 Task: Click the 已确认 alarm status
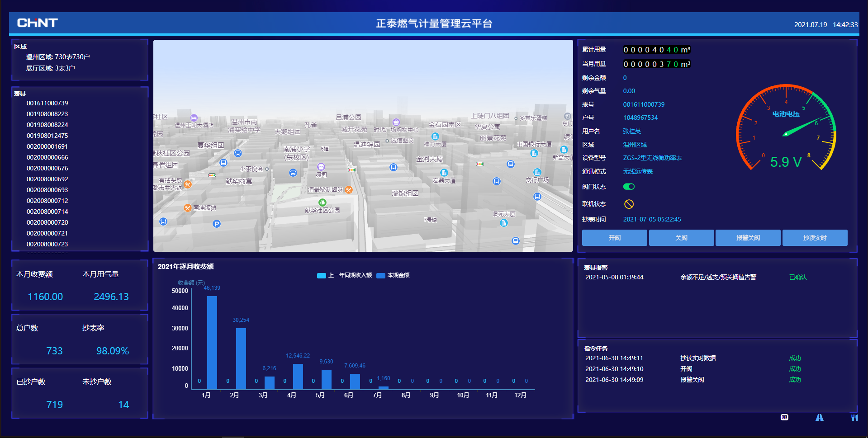798,277
